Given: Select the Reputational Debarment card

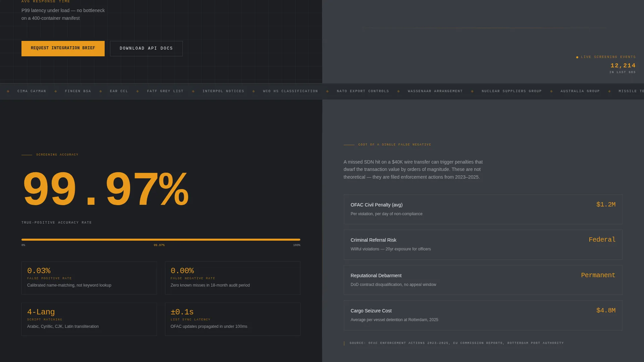Looking at the screenshot, I should coord(483,280).
